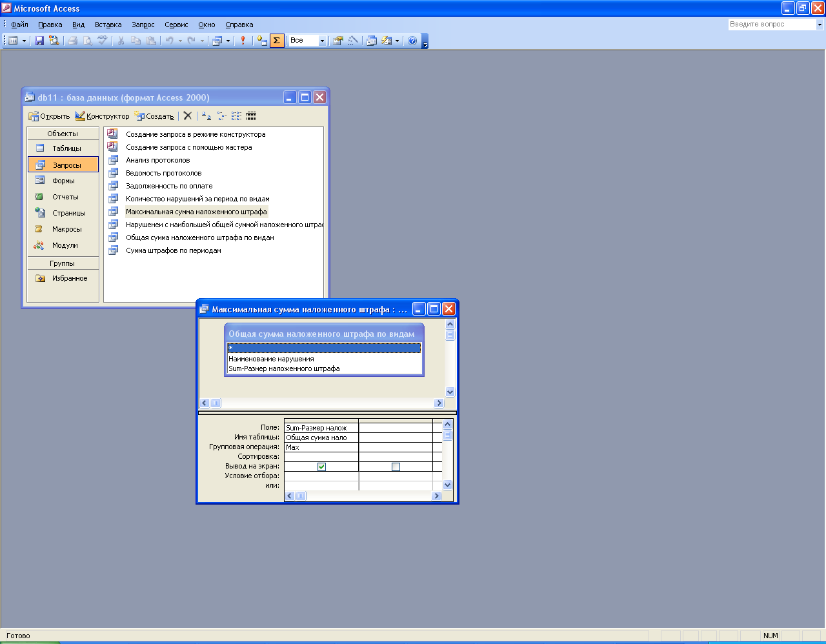Open the Query Type dropdown arrow
This screenshot has width=826, height=644.
click(x=228, y=41)
